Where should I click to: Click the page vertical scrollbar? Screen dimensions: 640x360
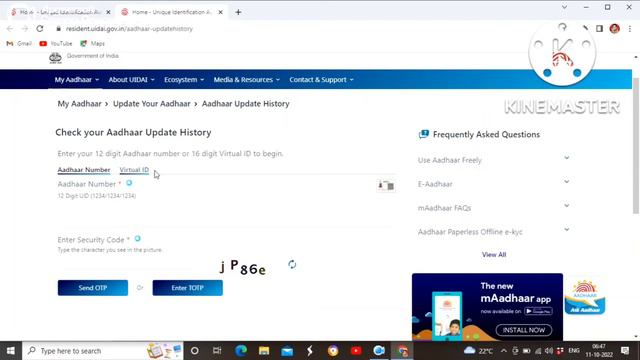click(x=636, y=145)
